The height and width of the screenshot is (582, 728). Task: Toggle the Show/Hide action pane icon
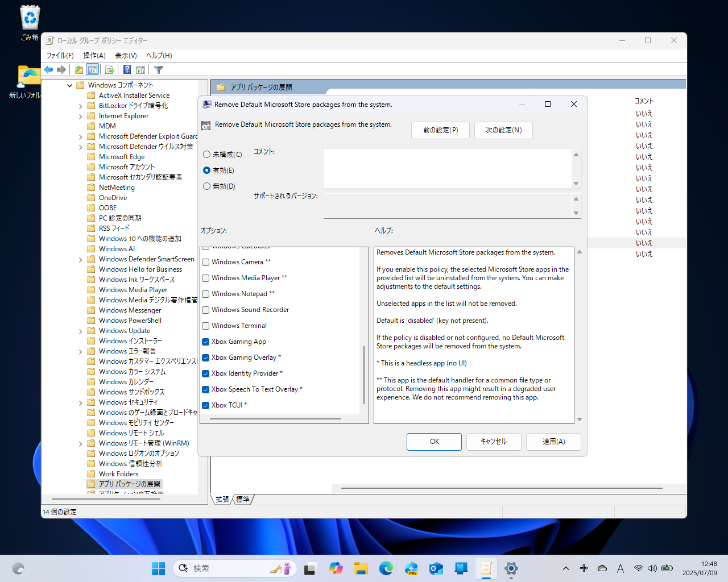(x=140, y=70)
